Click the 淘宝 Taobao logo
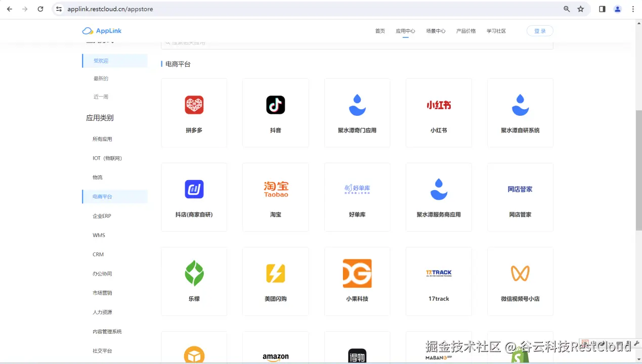 tap(276, 189)
